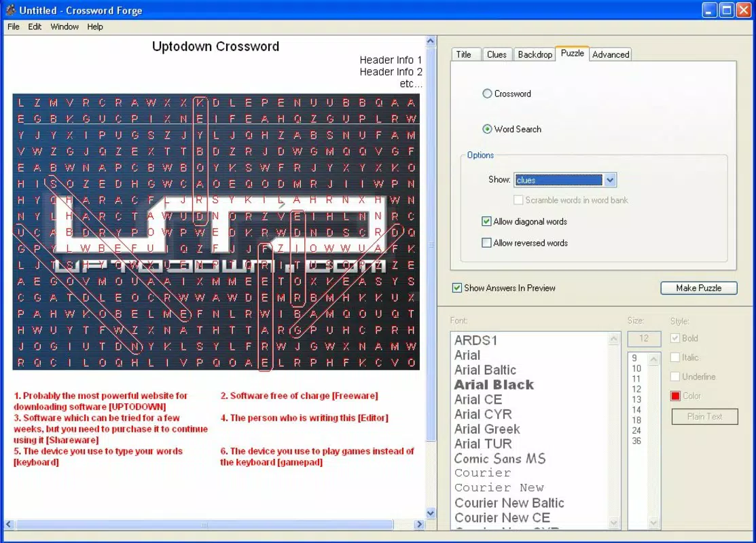The width and height of the screenshot is (756, 543).
Task: Select the Arial TUR font
Action: pyautogui.click(x=483, y=444)
